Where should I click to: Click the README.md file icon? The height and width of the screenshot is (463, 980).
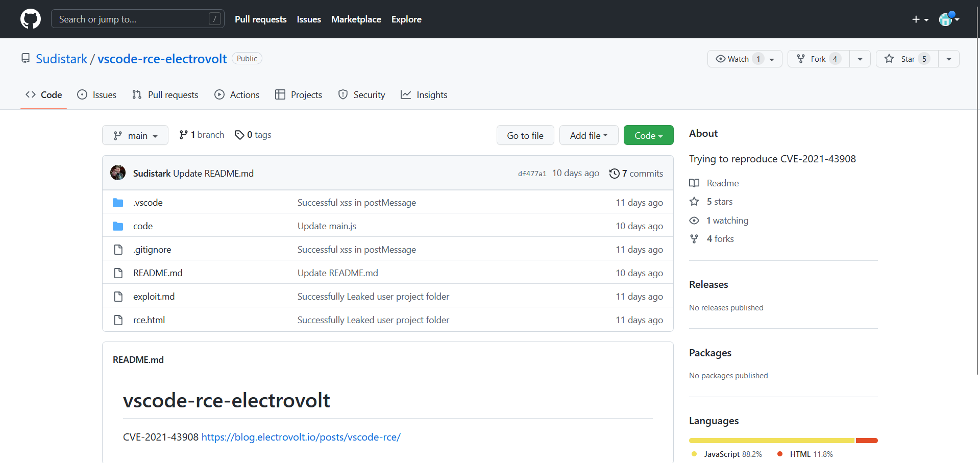118,273
